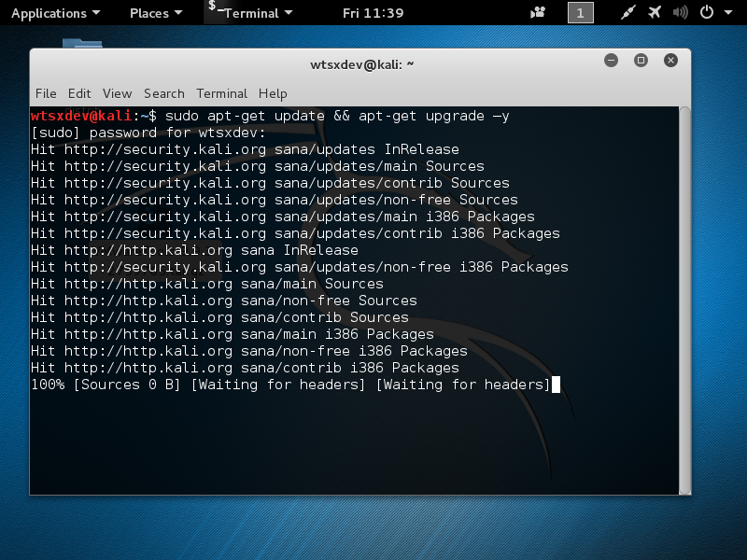Toggle airplane mode in the top panel

tap(655, 12)
